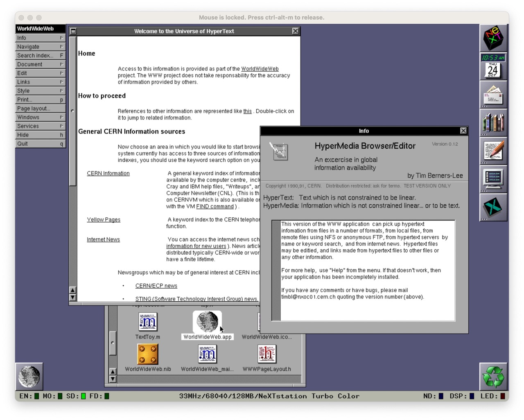524x420 pixels.
Task: Click 'General CERN Information sources' heading
Action: pyautogui.click(x=132, y=131)
